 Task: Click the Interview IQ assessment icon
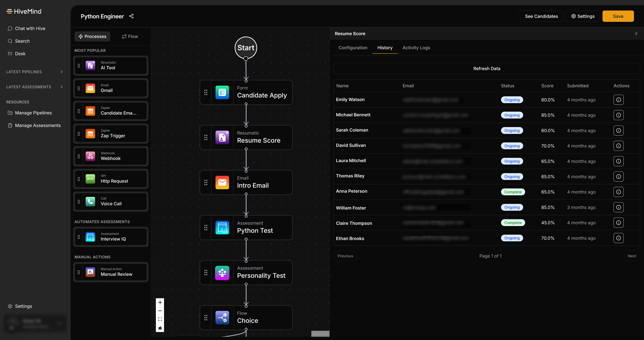pos(90,237)
